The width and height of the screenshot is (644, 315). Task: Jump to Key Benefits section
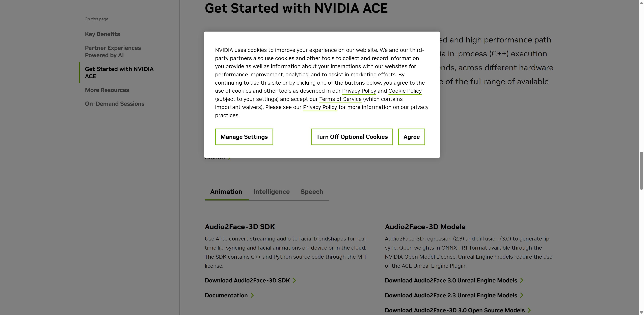coord(102,34)
